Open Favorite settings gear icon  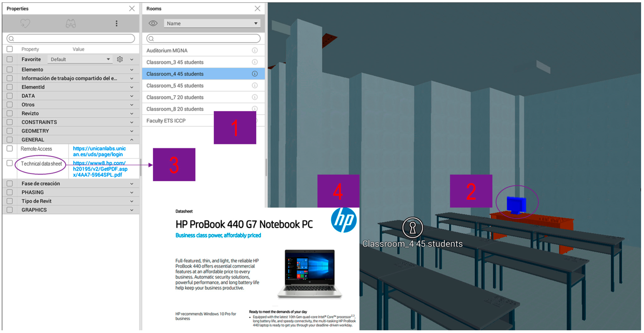(x=120, y=59)
